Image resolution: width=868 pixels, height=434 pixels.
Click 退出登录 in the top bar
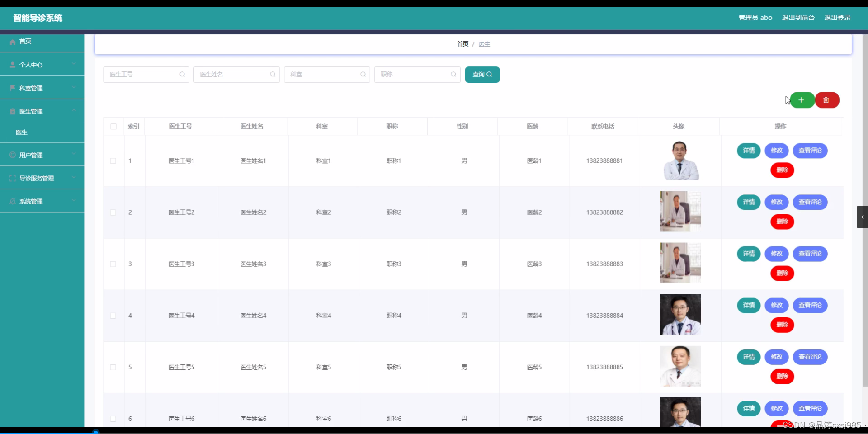(837, 18)
